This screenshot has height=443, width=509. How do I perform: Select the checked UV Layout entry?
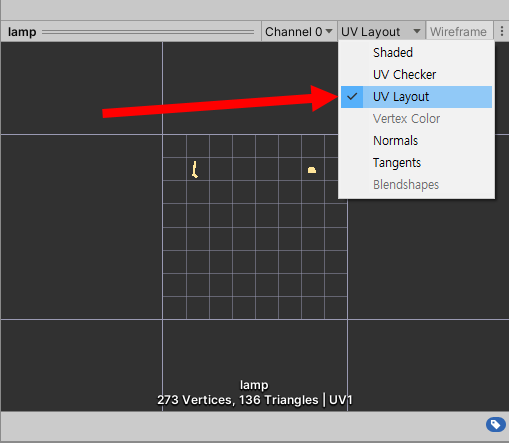[x=416, y=97]
